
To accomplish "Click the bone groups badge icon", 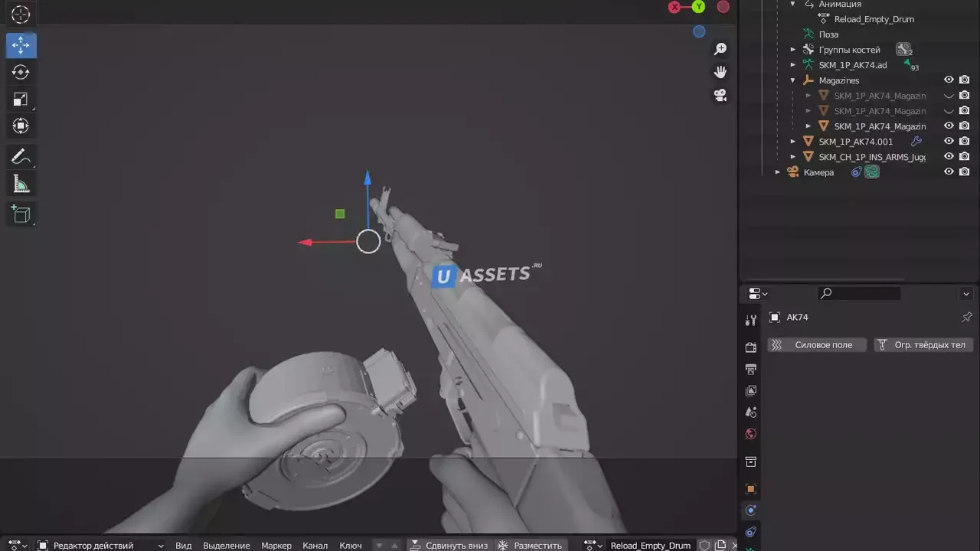I will 903,50.
